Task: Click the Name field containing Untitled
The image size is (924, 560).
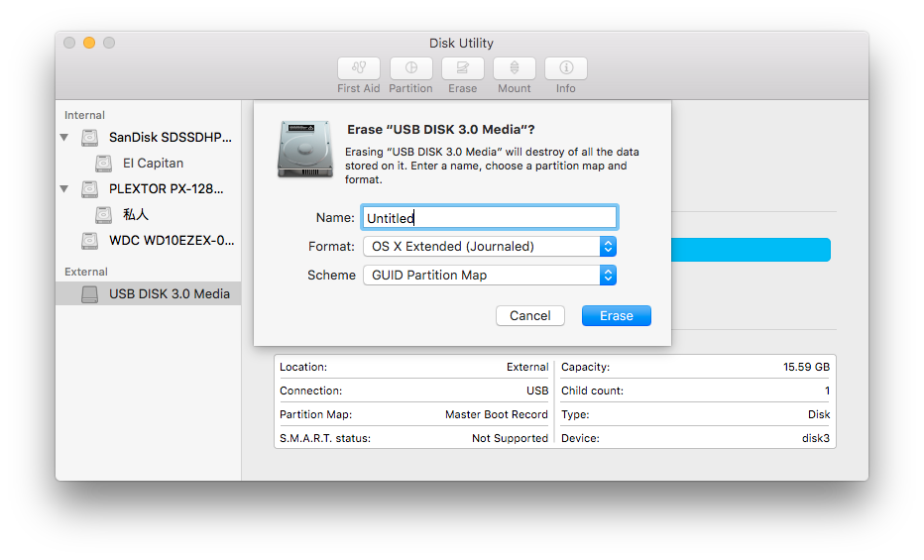Action: (x=490, y=217)
